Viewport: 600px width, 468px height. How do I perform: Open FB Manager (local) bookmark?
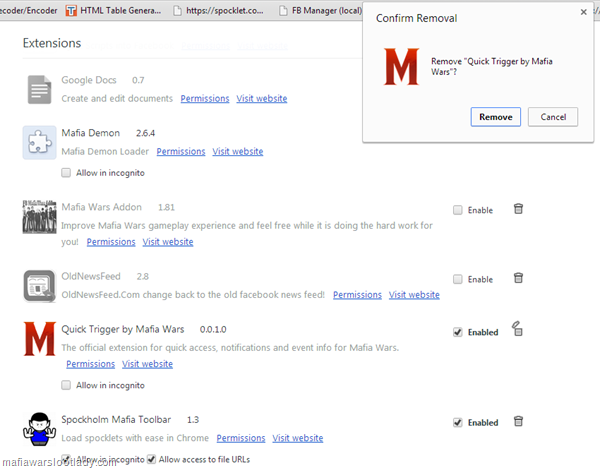point(321,11)
